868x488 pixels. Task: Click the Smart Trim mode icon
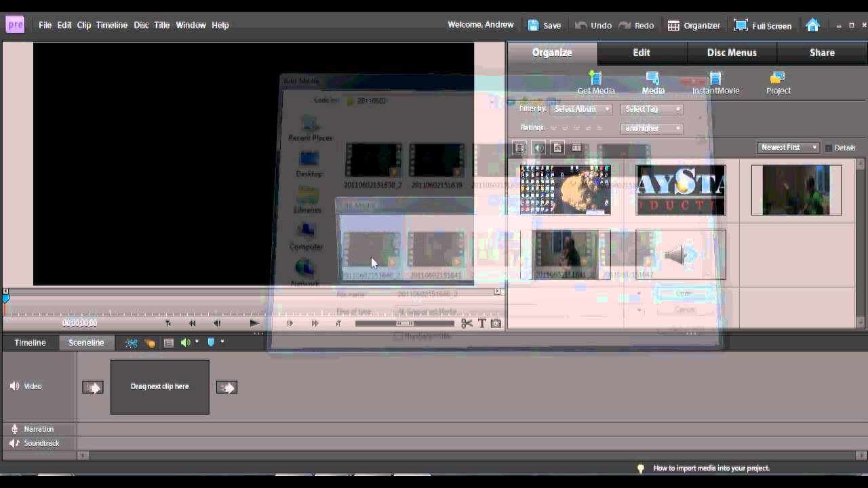pos(132,342)
